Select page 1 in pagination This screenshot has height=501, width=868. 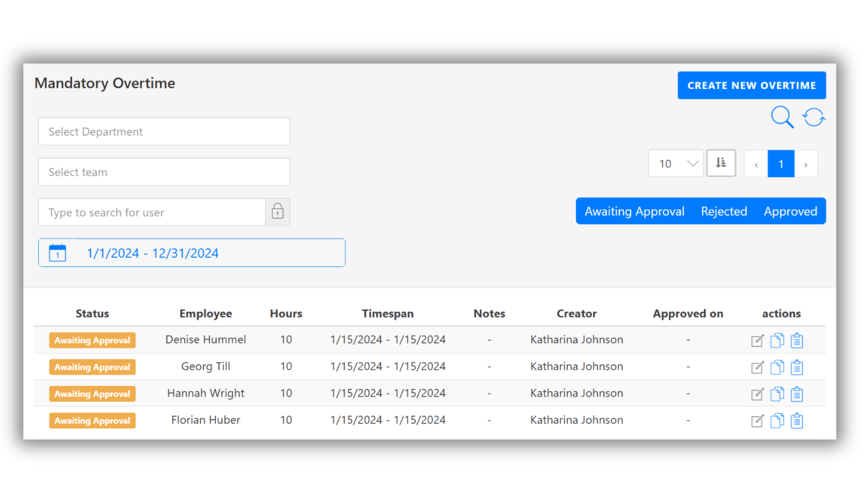781,164
